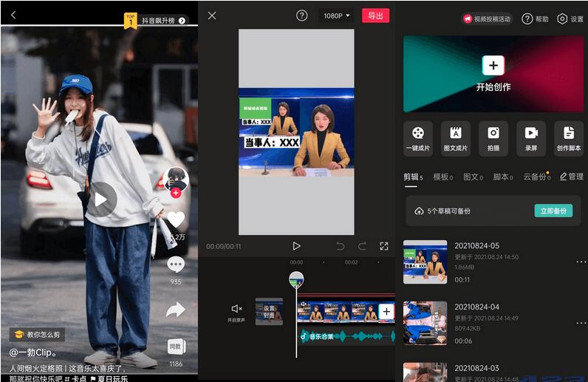
Task: Redo the last edit
Action: pyautogui.click(x=362, y=246)
